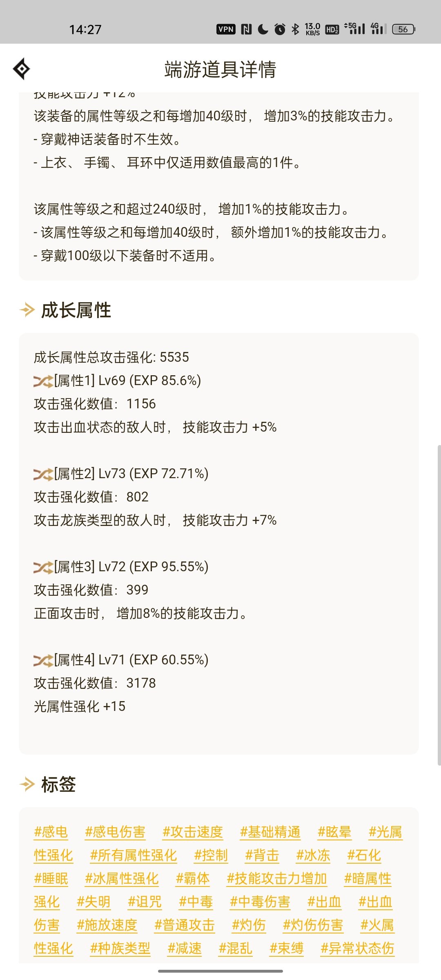Select the #攻击速度 tag

(193, 832)
